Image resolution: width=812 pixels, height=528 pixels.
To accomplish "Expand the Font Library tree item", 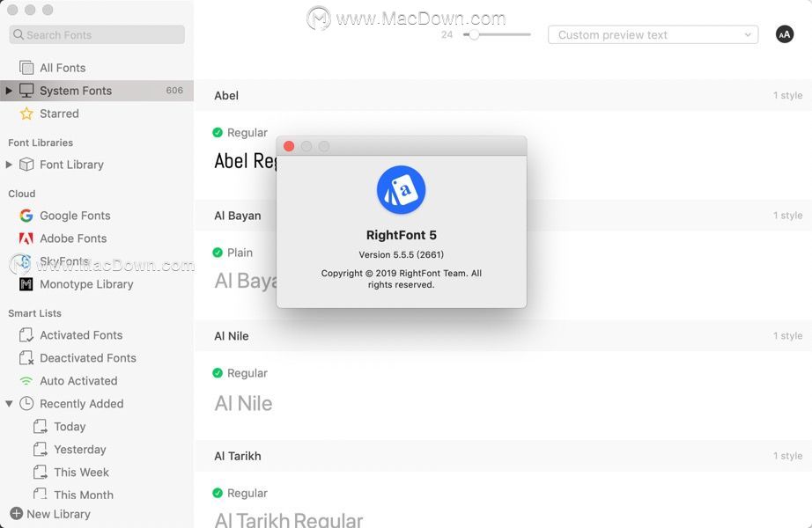I will (x=9, y=165).
